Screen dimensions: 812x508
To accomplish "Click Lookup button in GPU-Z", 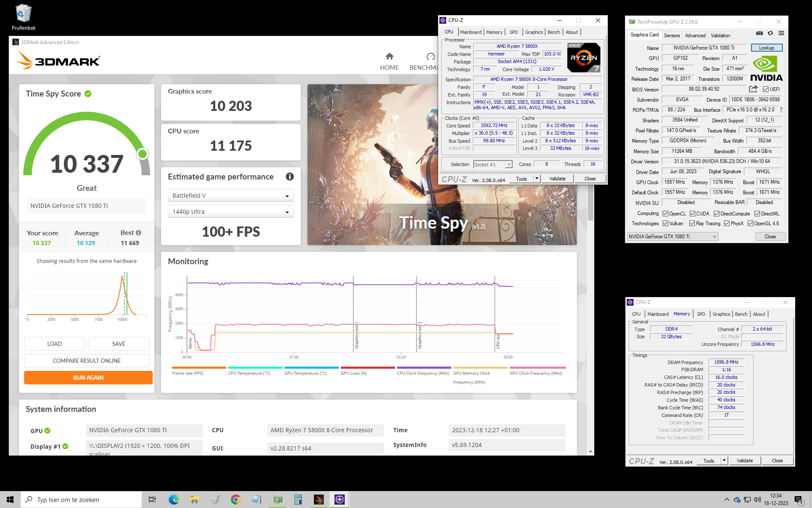I will (766, 48).
